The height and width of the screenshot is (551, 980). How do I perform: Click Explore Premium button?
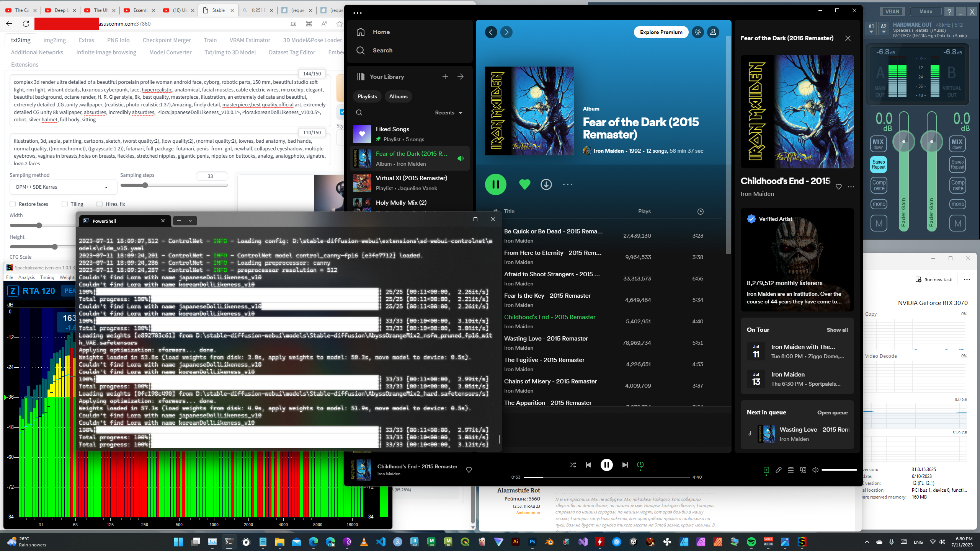coord(661,32)
